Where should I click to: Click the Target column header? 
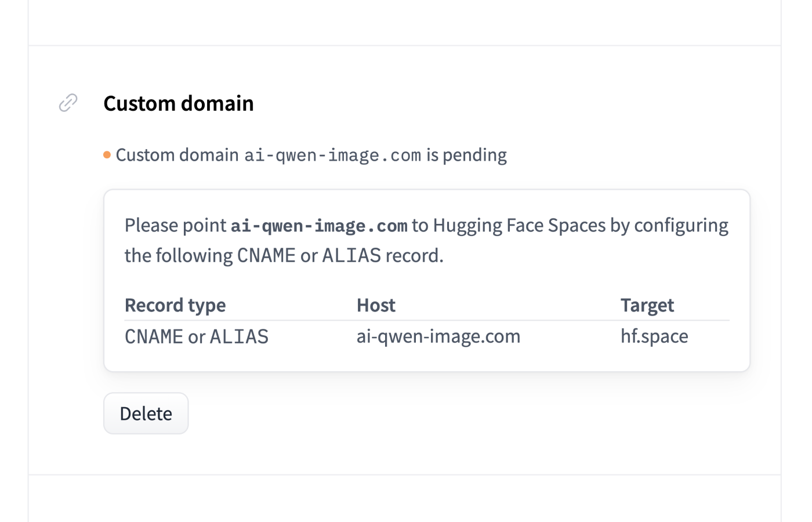coord(647,305)
